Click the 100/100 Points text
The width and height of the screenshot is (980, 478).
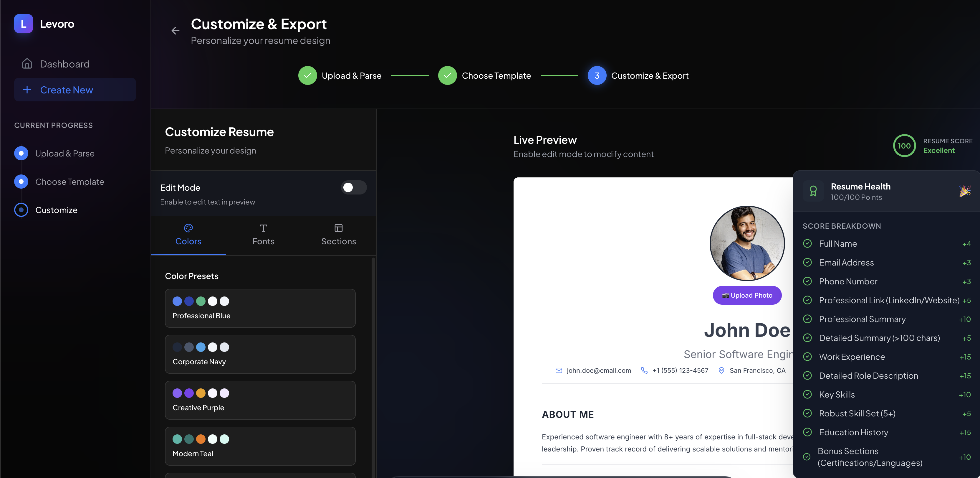856,197
